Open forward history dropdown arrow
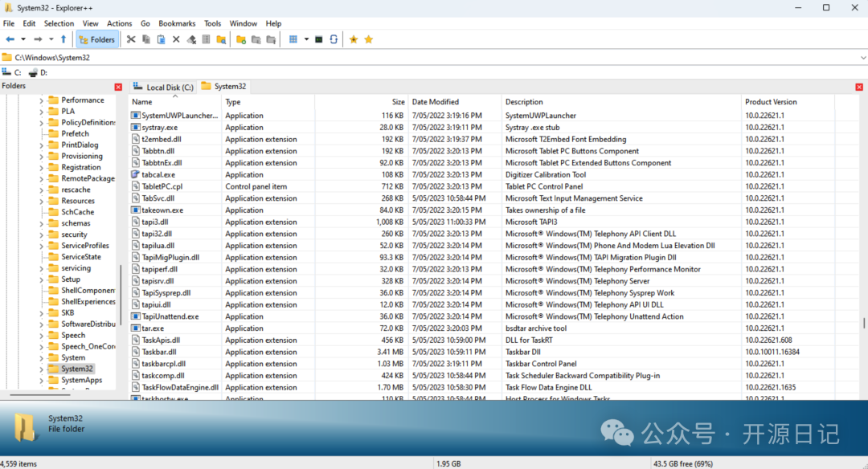Viewport: 868px width, 469px height. (x=51, y=39)
